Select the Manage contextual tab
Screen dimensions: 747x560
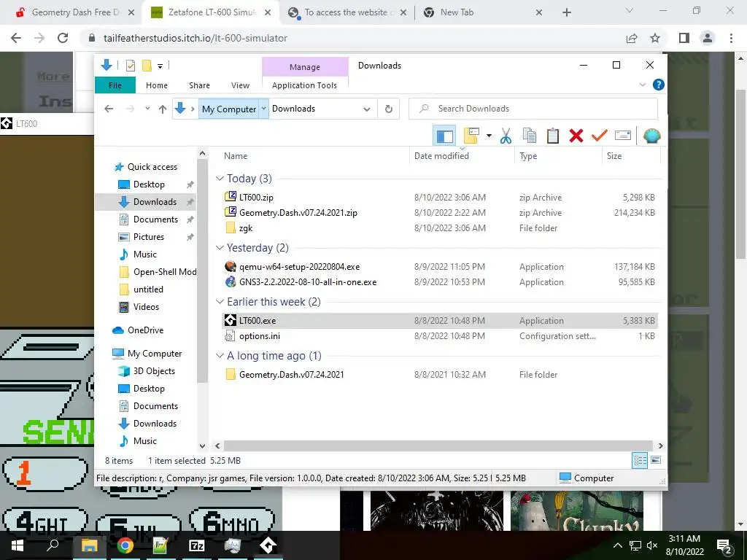[x=305, y=66]
